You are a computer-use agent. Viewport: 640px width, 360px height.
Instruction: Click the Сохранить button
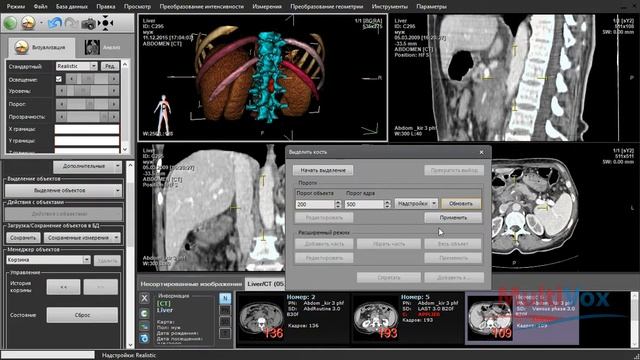[23, 238]
